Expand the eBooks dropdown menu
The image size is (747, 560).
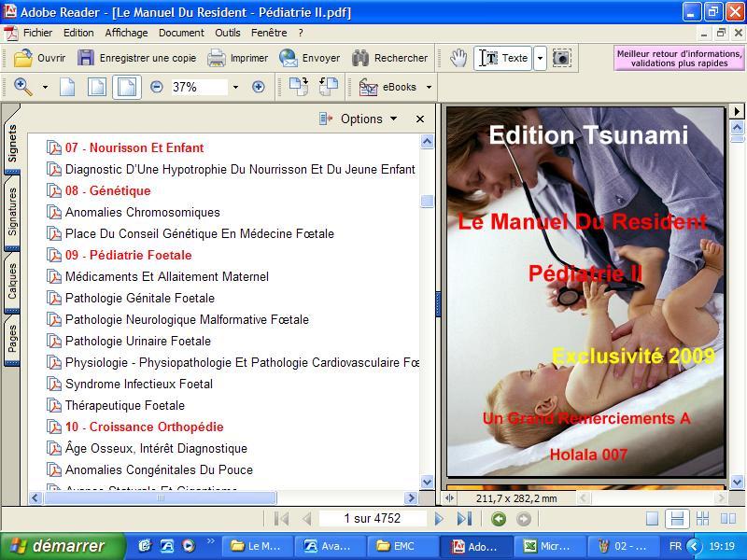pos(429,87)
